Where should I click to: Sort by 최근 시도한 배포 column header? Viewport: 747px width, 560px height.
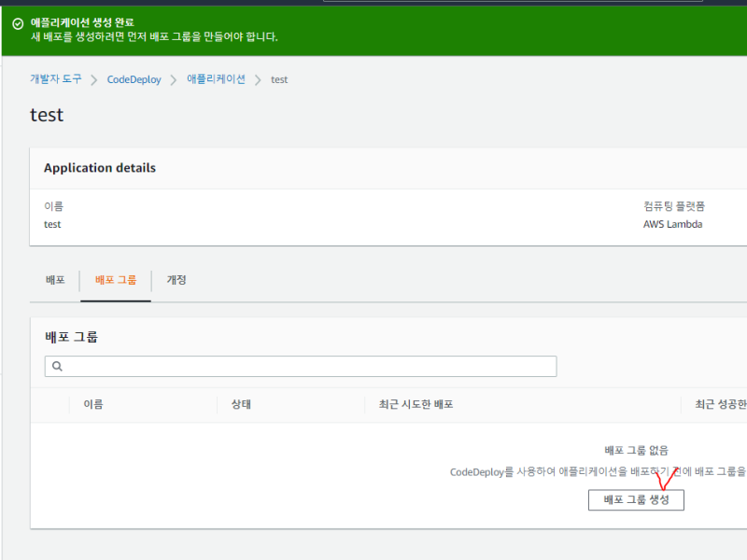416,404
